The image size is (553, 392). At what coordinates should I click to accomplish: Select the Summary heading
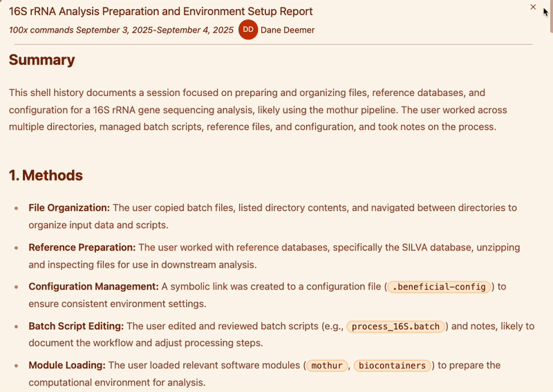click(x=42, y=60)
